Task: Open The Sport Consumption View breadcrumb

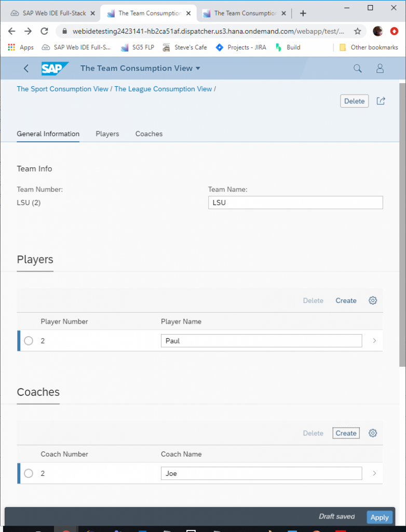Action: click(62, 89)
